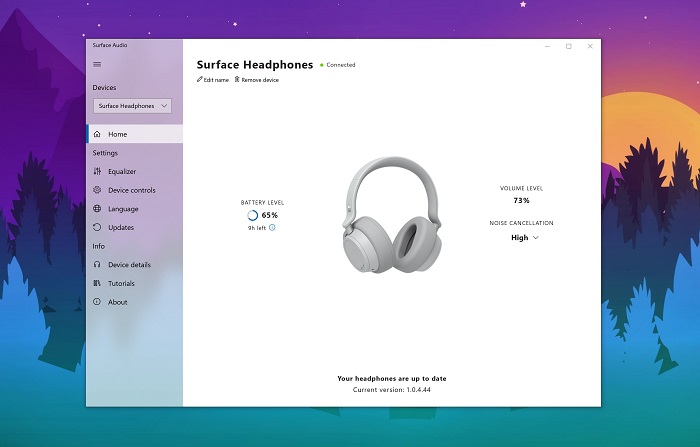
Task: Open the Surface Headphones devices dropdown
Action: (132, 106)
